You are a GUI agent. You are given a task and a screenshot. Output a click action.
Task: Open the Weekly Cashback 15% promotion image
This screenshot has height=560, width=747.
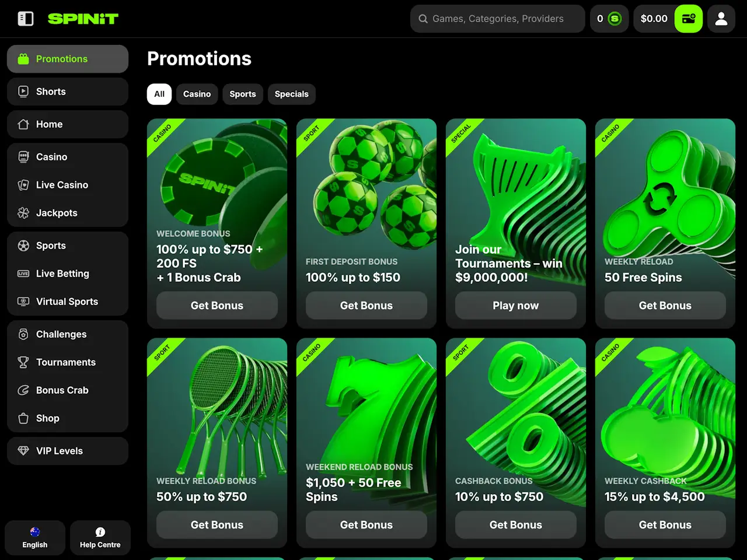(665, 408)
